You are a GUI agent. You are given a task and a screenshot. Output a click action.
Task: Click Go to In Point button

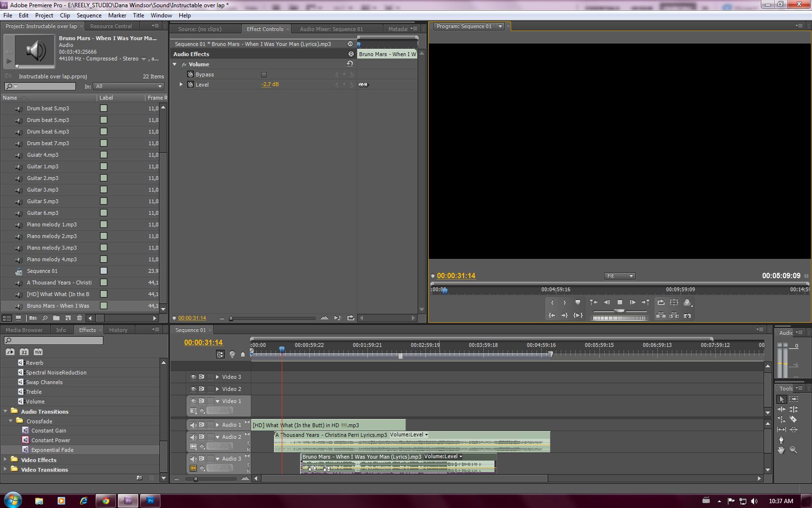pyautogui.click(x=552, y=315)
